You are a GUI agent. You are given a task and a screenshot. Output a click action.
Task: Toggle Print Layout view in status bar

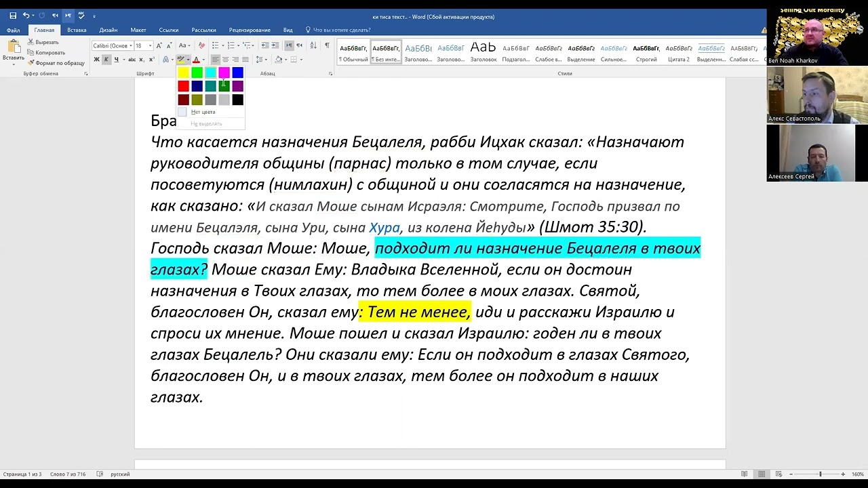coord(762,474)
